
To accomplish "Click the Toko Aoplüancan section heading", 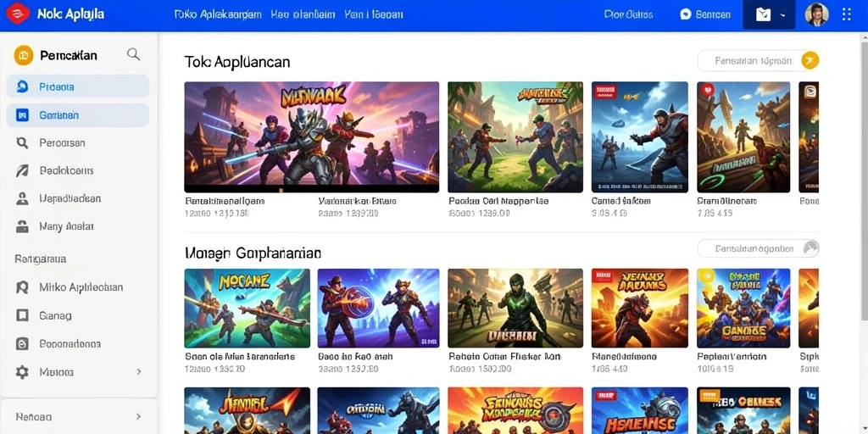I will click(x=237, y=61).
